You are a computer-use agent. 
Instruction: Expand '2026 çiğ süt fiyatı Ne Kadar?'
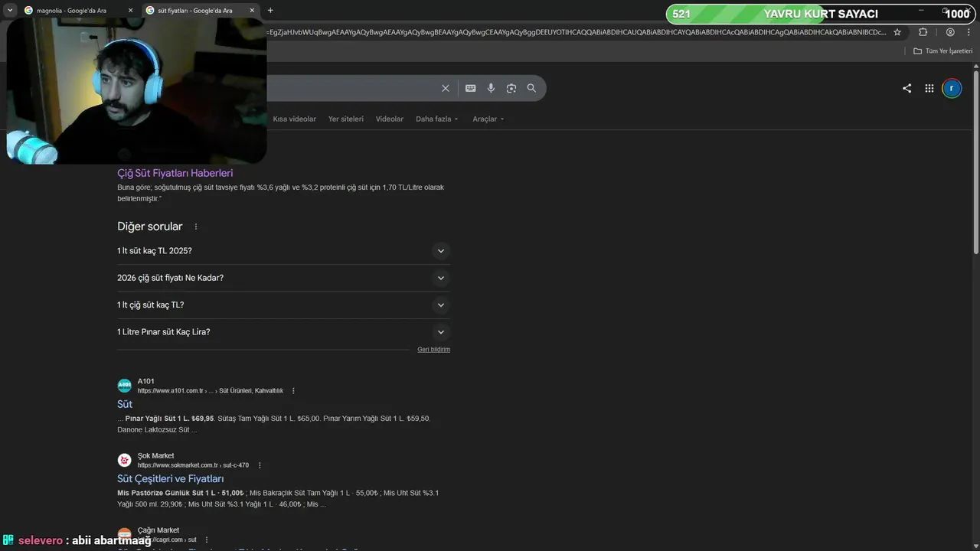[283, 278]
